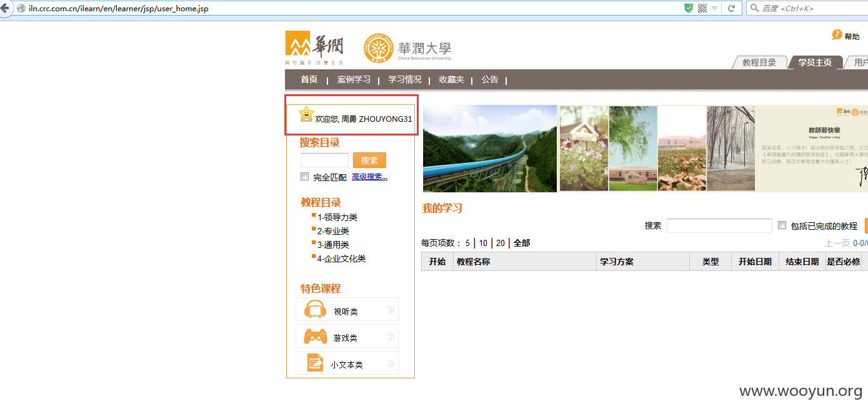
Task: Click the China Resources orange logo
Action: [314, 48]
